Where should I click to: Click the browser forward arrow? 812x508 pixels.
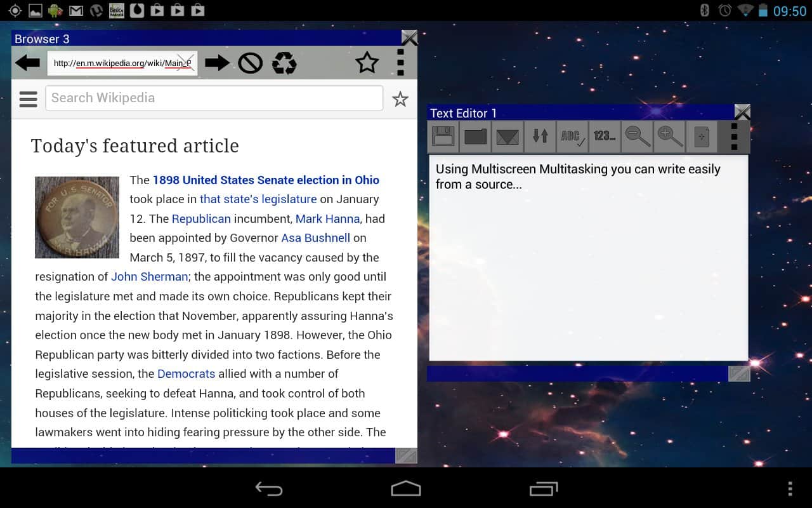point(217,63)
